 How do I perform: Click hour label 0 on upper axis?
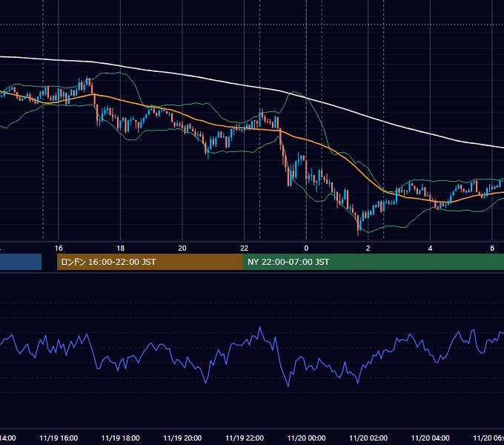click(306, 248)
